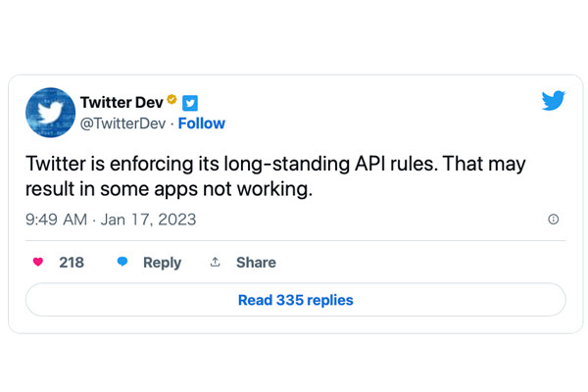
Task: Click the words 'That may' in tweet
Action: (484, 164)
